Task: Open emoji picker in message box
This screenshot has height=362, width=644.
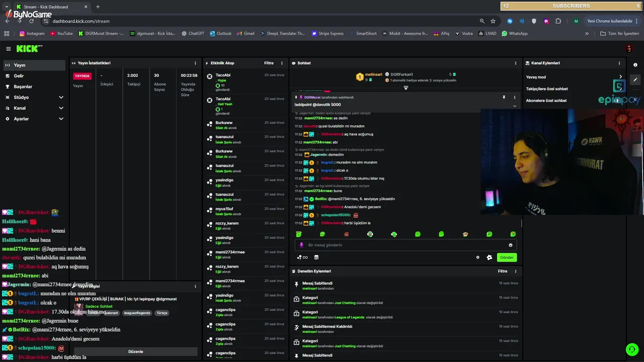Action: pos(511,245)
